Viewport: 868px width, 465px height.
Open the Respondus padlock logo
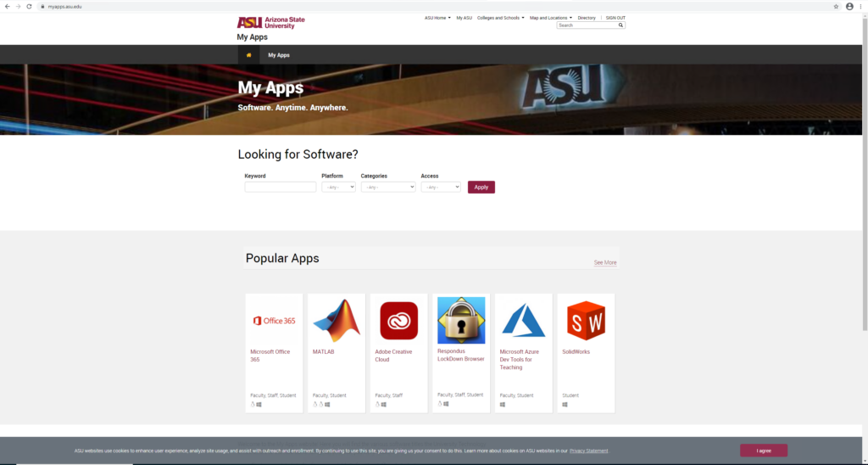461,320
